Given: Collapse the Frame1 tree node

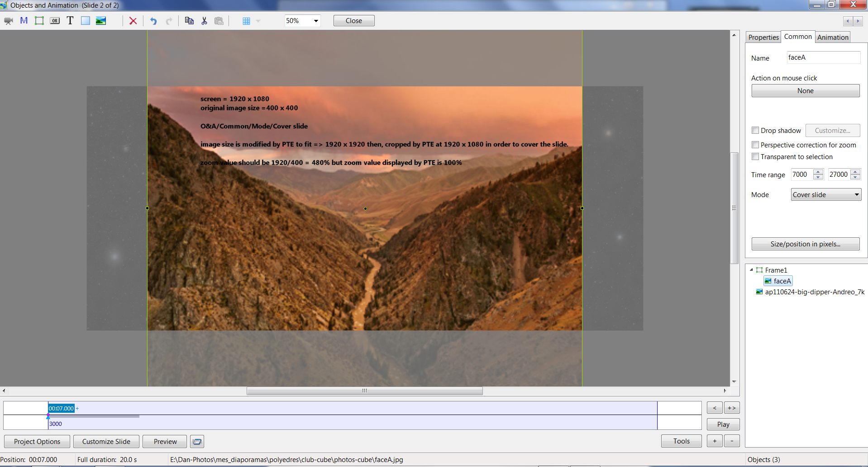Looking at the screenshot, I should point(751,270).
